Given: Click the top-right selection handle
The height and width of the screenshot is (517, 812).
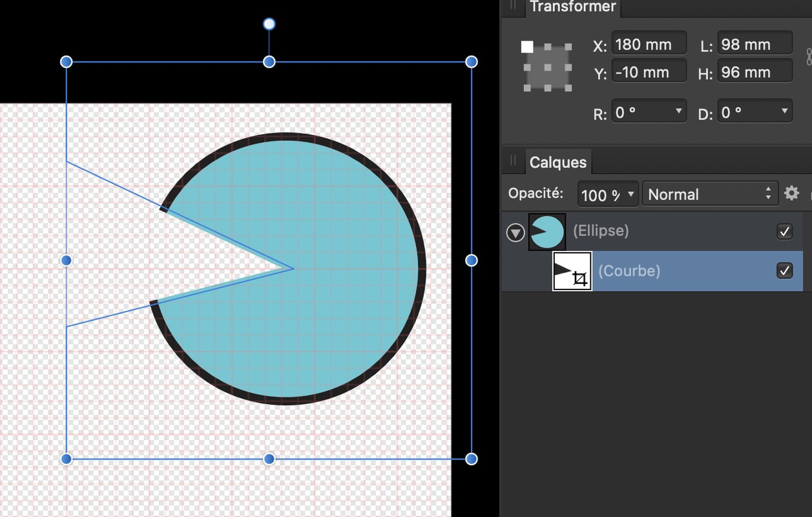Looking at the screenshot, I should pyautogui.click(x=472, y=62).
